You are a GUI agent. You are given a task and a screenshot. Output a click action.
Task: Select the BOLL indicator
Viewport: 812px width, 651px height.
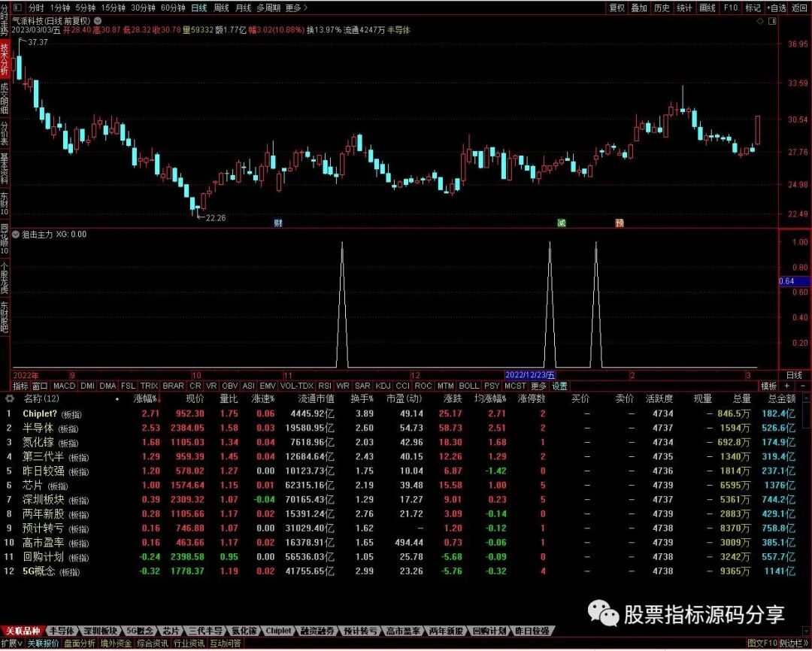468,386
